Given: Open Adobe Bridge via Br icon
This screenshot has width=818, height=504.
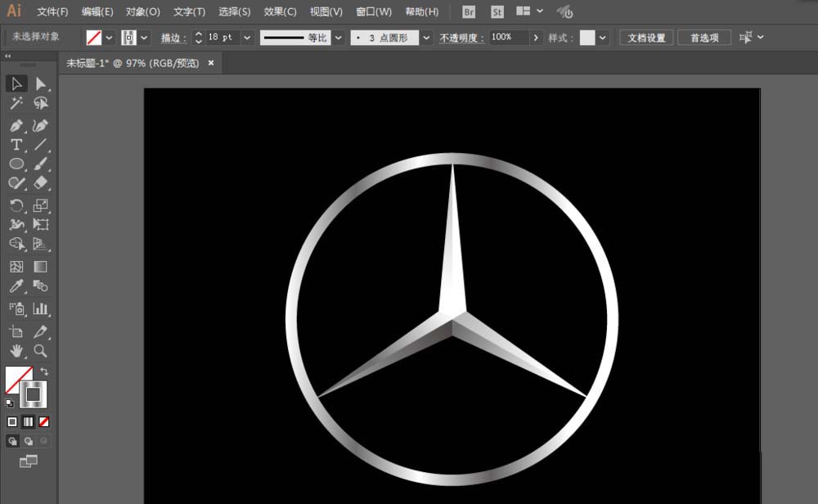Looking at the screenshot, I should [x=469, y=12].
